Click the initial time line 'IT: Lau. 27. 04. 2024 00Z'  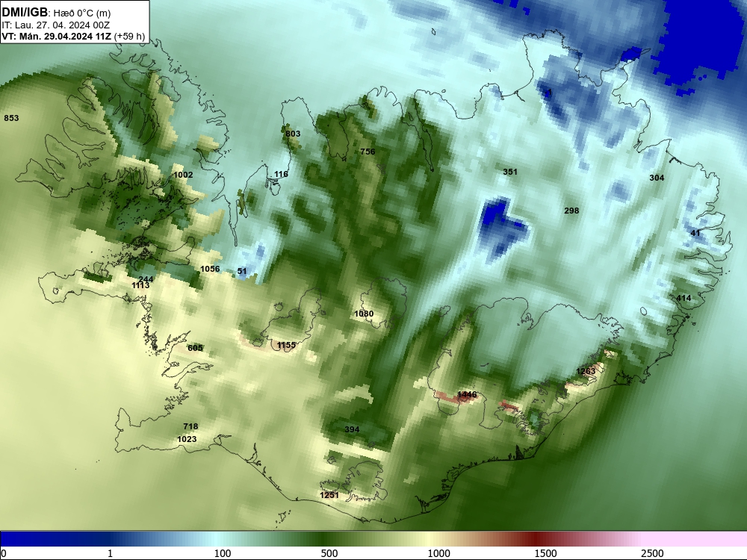(x=55, y=25)
